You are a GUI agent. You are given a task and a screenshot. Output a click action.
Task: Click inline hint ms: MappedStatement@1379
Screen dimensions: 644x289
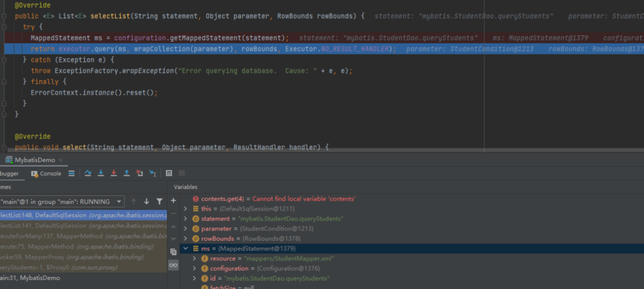pos(540,38)
